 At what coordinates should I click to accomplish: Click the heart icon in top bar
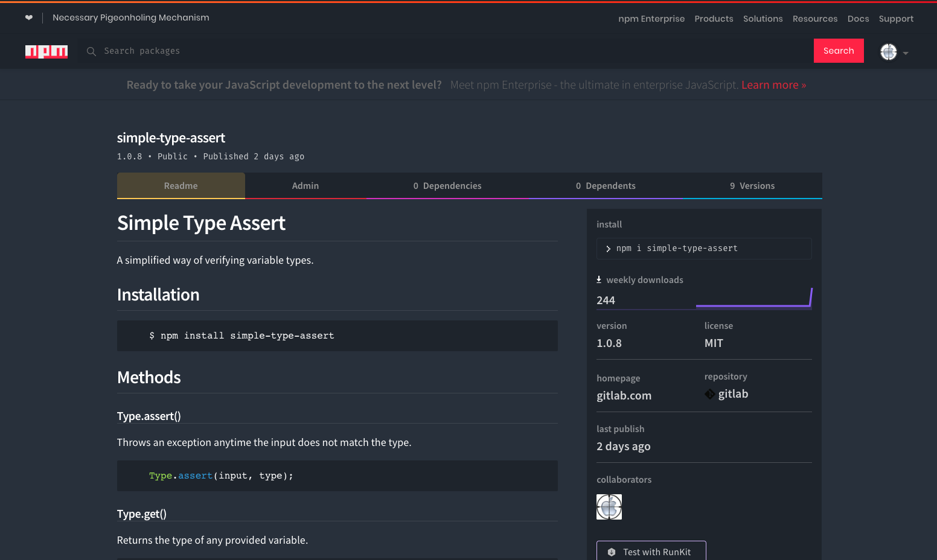click(x=29, y=17)
